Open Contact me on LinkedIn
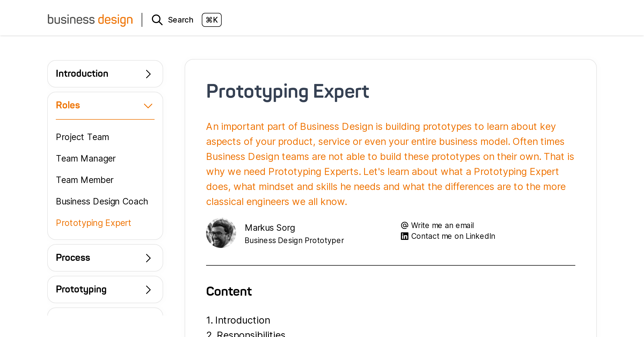The width and height of the screenshot is (644, 337). coord(453,236)
